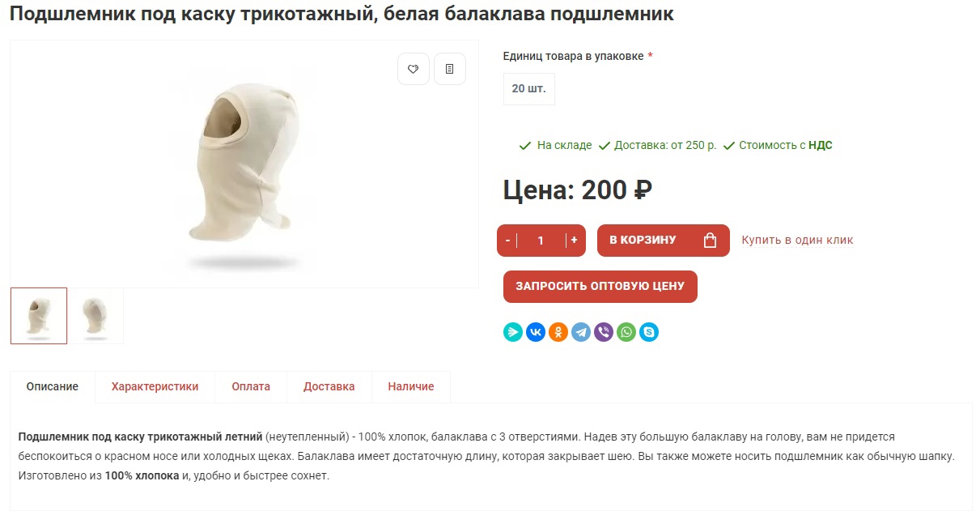Increase quantity with plus button
Screen dimensions: 980x524
point(575,241)
